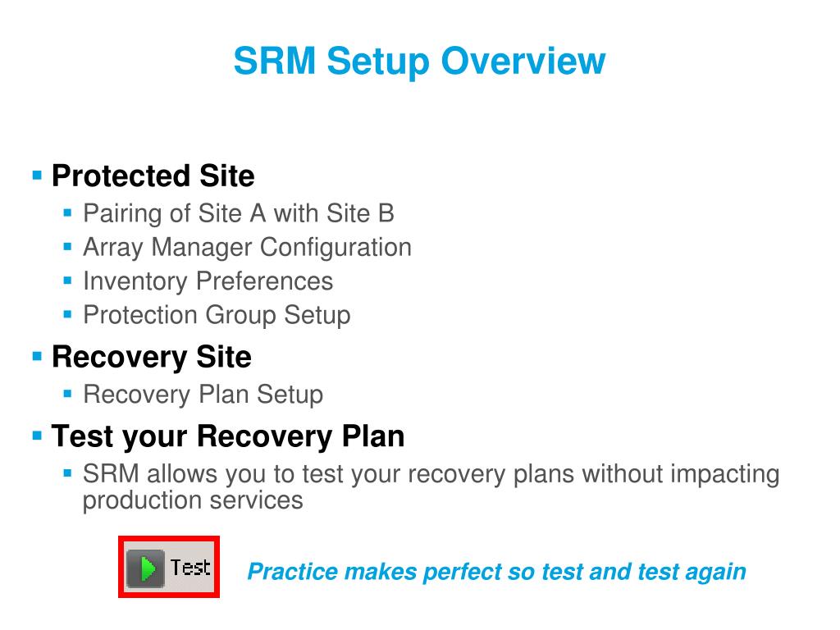Select the Test your Recovery Plan heading
The height and width of the screenshot is (630, 840).
228,436
